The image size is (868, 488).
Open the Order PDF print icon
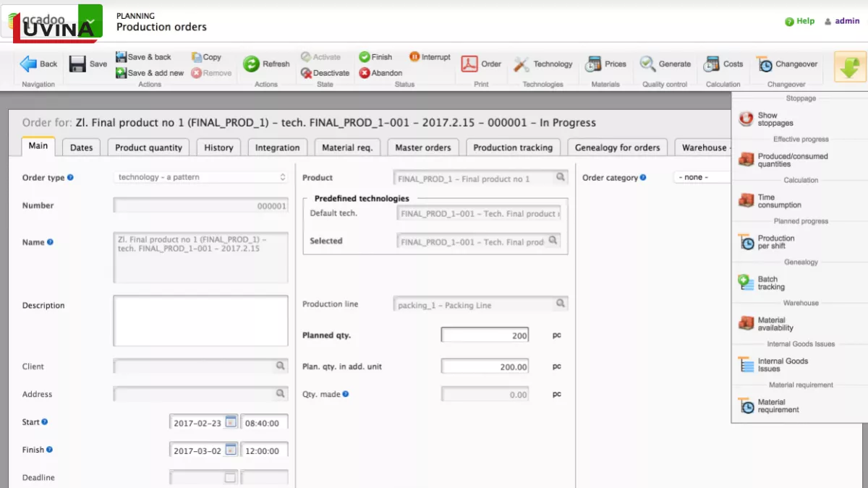(x=480, y=64)
